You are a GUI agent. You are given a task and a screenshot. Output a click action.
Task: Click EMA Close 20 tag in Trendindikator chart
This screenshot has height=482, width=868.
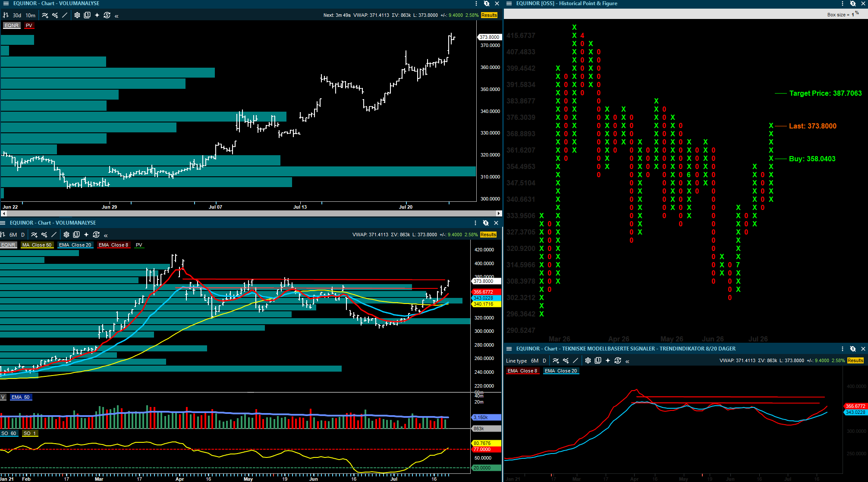tap(561, 371)
